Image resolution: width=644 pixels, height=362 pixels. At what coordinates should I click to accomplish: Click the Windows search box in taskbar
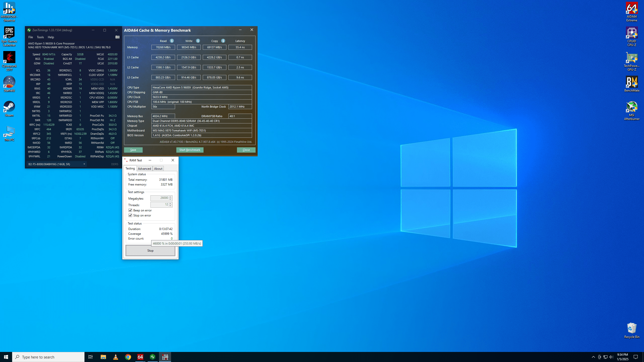pos(48,357)
